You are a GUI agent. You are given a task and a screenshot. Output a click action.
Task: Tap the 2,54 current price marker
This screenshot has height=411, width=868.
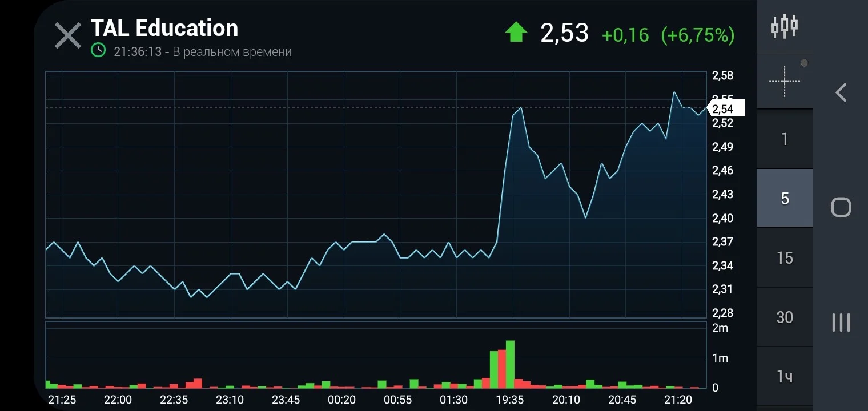[726, 108]
